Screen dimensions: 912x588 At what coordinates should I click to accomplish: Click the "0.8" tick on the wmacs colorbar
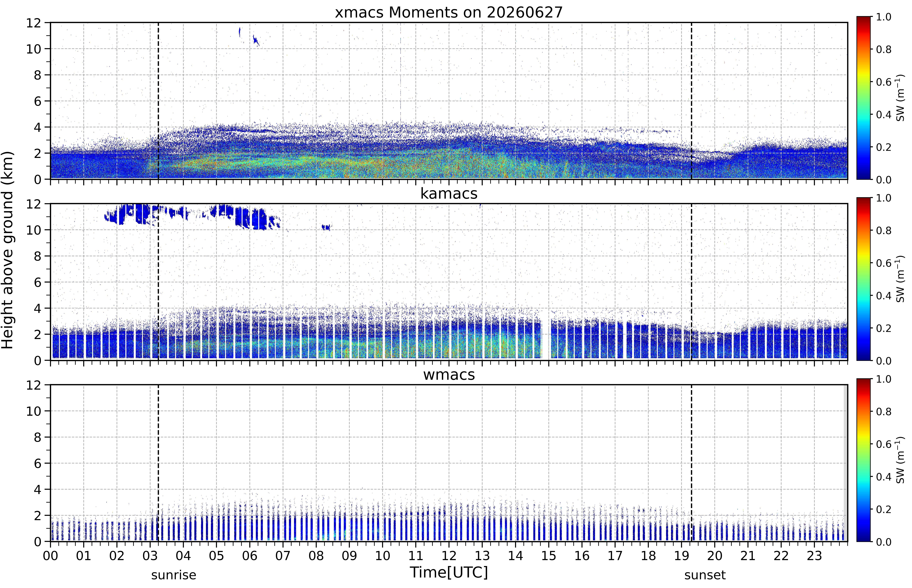pos(884,412)
